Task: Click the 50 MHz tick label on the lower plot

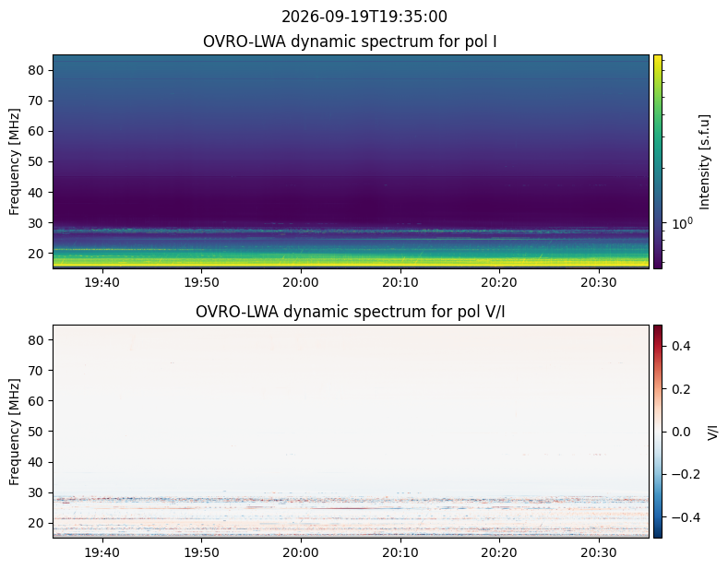Action: click(x=36, y=432)
